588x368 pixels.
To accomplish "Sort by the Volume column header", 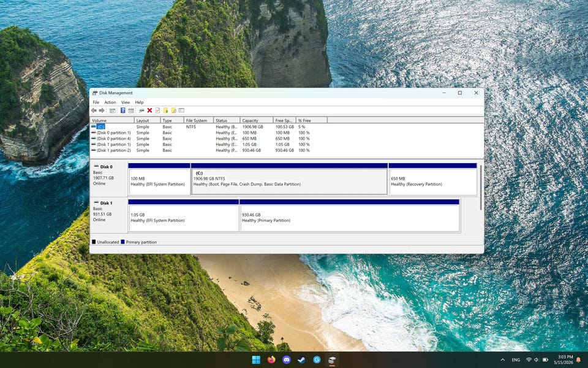I will point(112,121).
